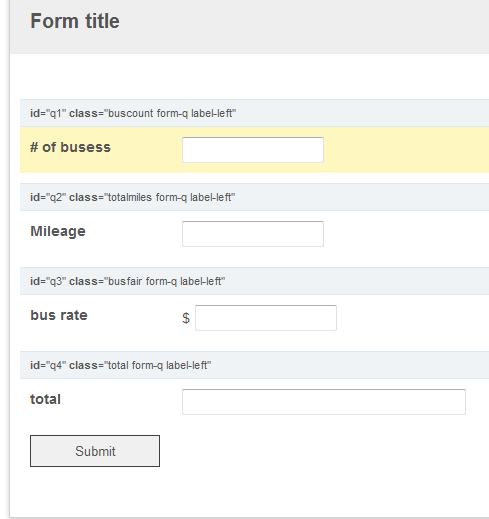Viewport: 489px width, 519px height.
Task: Select the id="q1" text in first header
Action: pyautogui.click(x=48, y=113)
